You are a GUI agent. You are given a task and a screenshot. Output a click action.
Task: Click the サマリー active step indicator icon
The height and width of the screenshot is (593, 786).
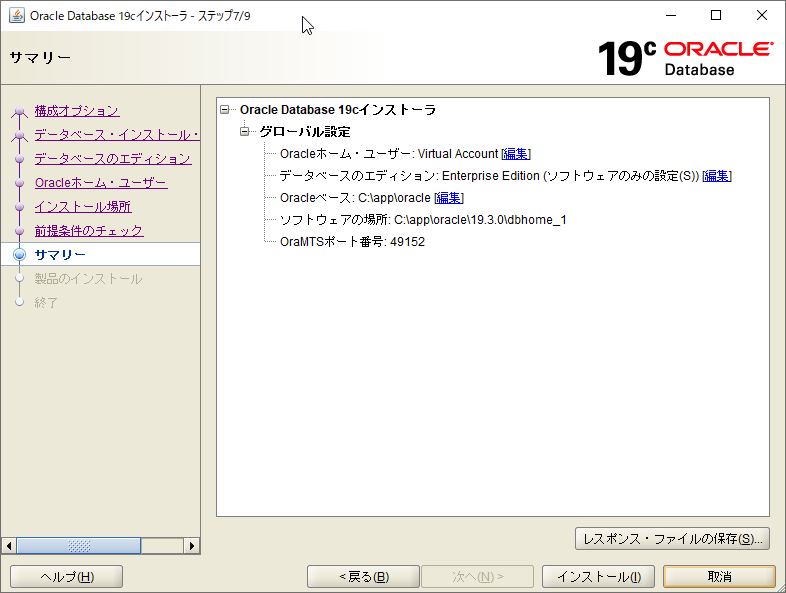[20, 255]
